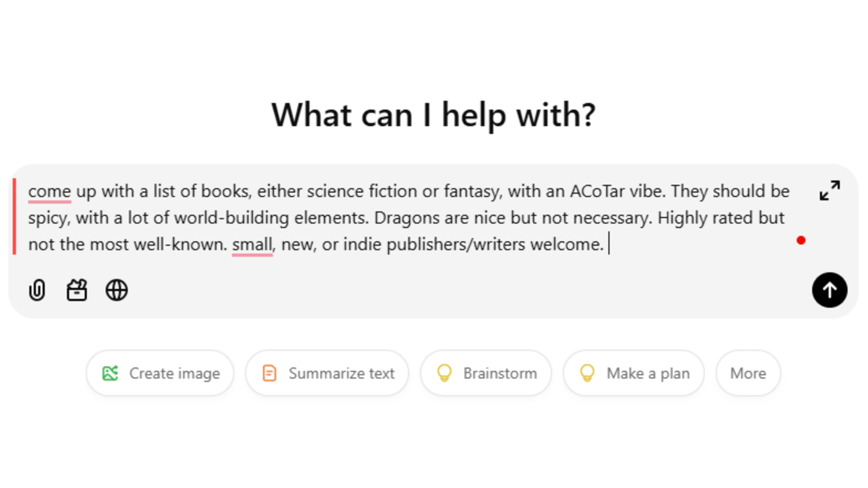Click the calendar/schedule icon
This screenshot has width=868, height=488.
(76, 290)
